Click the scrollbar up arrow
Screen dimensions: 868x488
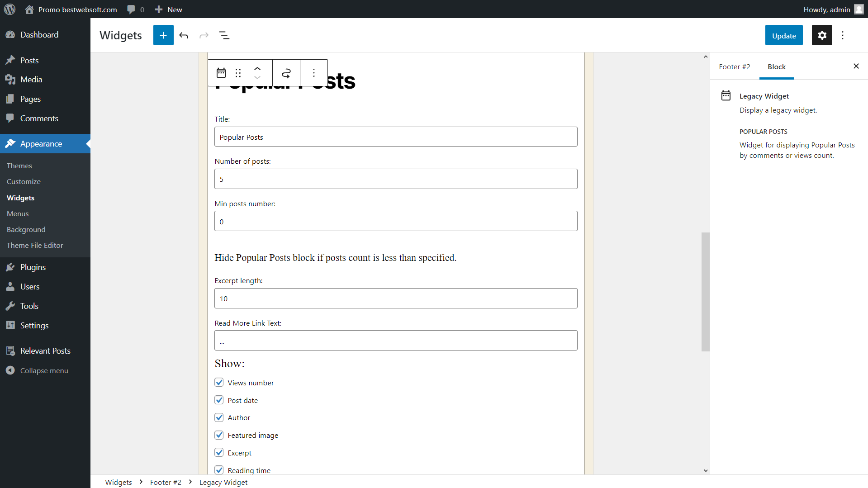pos(705,57)
